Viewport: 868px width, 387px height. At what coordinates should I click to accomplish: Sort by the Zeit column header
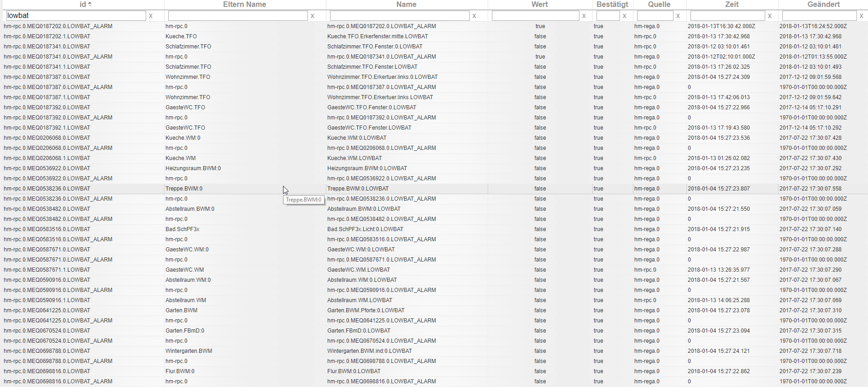point(732,4)
